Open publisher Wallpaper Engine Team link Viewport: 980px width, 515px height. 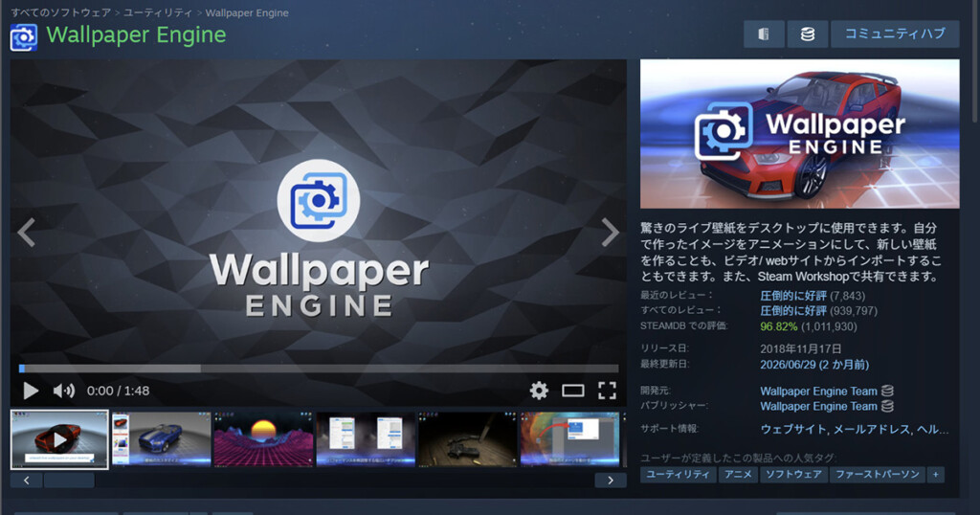tap(819, 406)
